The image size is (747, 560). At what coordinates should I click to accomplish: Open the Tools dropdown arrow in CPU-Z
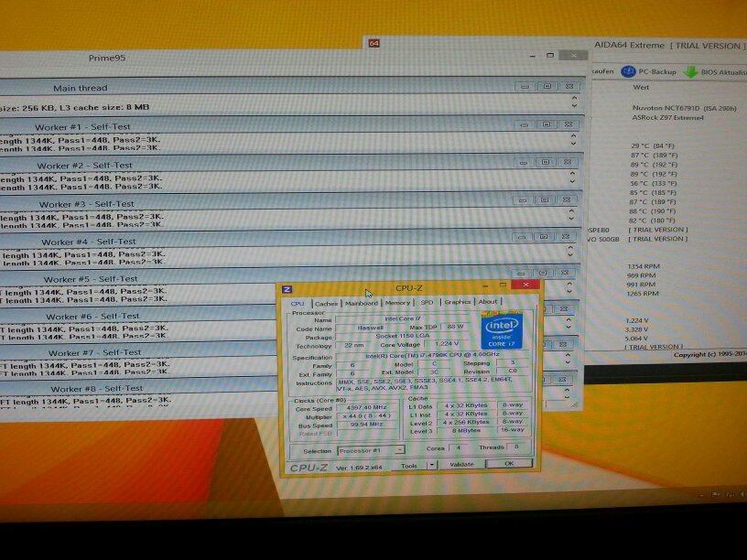[431, 465]
